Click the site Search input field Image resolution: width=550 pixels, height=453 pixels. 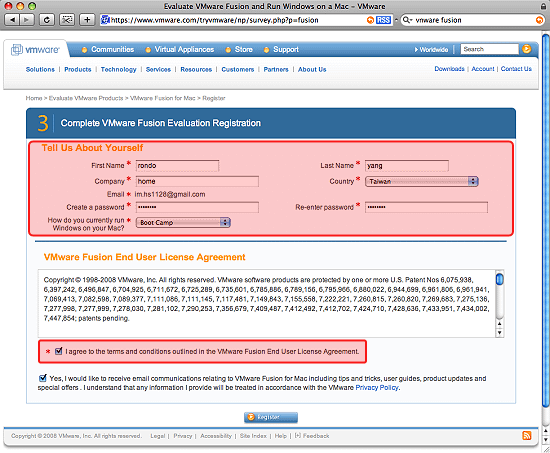point(489,49)
